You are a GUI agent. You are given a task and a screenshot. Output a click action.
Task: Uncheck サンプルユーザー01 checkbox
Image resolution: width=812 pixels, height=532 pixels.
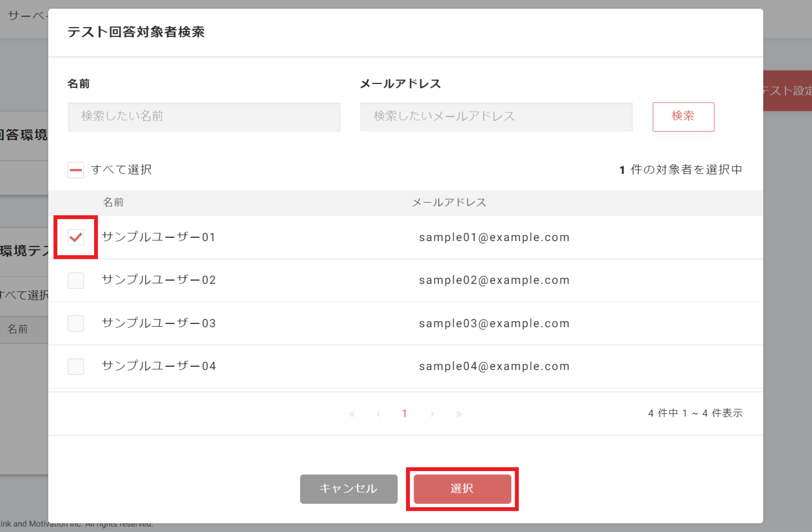tap(76, 237)
